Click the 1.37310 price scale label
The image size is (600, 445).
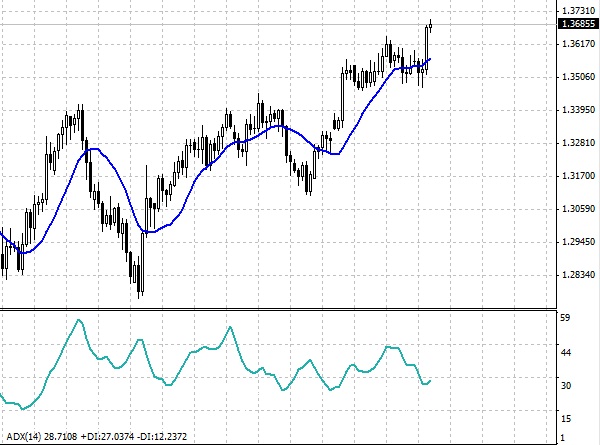(x=579, y=10)
